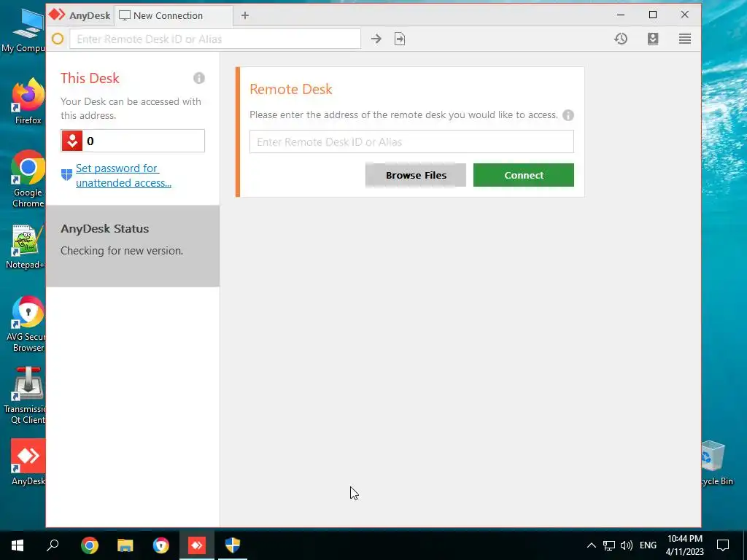Open a new tab with the plus button

[245, 16]
